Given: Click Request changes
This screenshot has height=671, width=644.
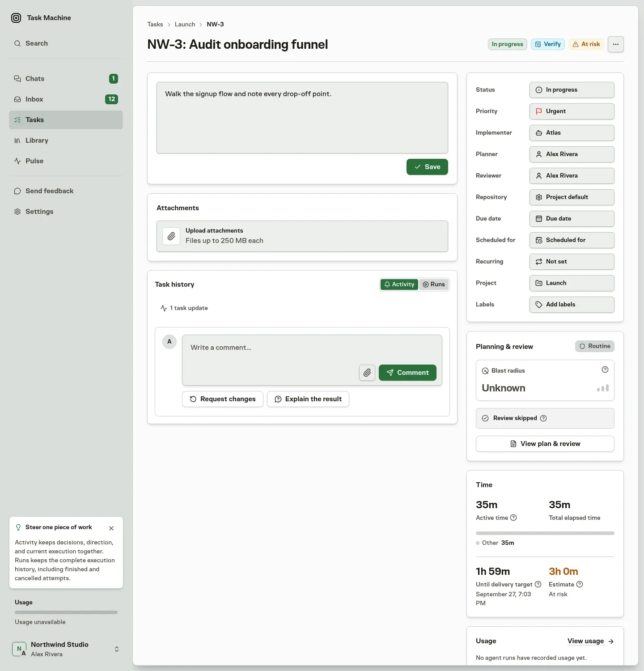Looking at the screenshot, I should pos(223,399).
